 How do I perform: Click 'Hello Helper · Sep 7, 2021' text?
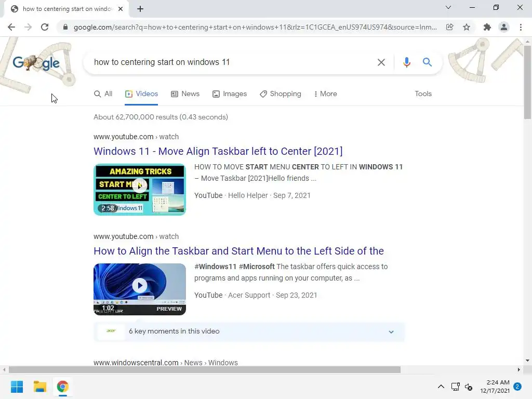(x=270, y=195)
